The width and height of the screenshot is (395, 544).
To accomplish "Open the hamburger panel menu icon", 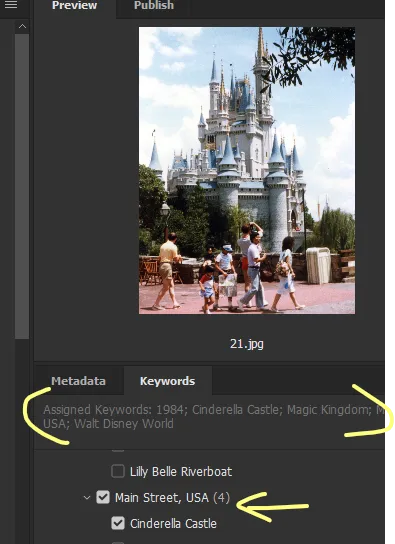I will tap(11, 5).
